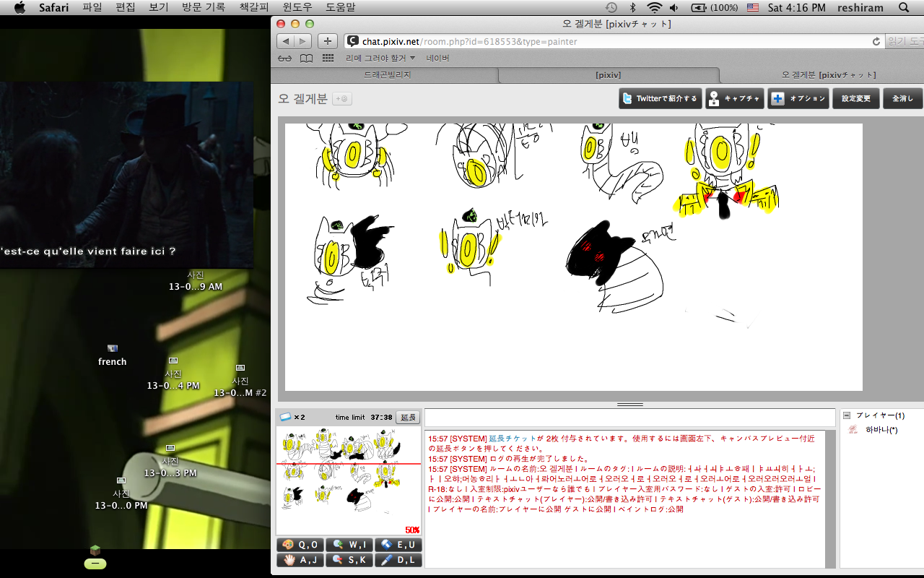
Task: Select desktop file 13-0…4 PM
Action: coord(173,374)
